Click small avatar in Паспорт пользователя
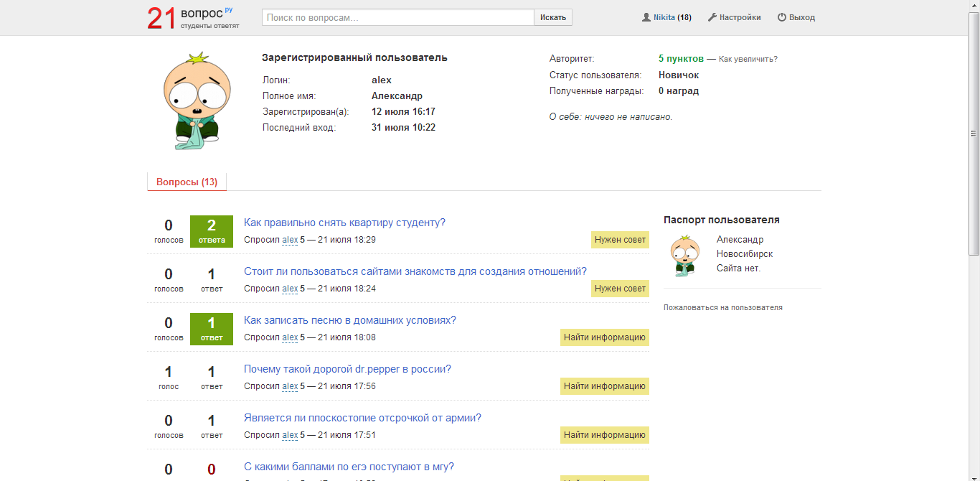The height and width of the screenshot is (481, 980). (x=684, y=256)
